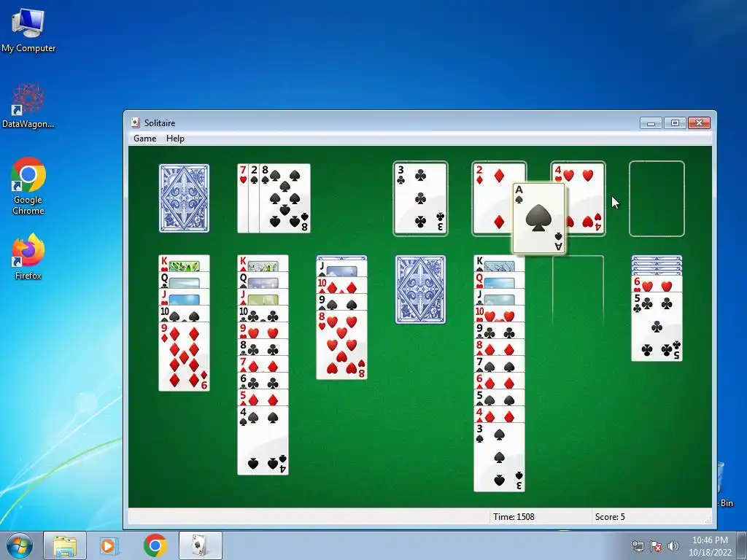Select the 5 of diamonds in second column
The height and width of the screenshot is (560, 747).
[263, 397]
